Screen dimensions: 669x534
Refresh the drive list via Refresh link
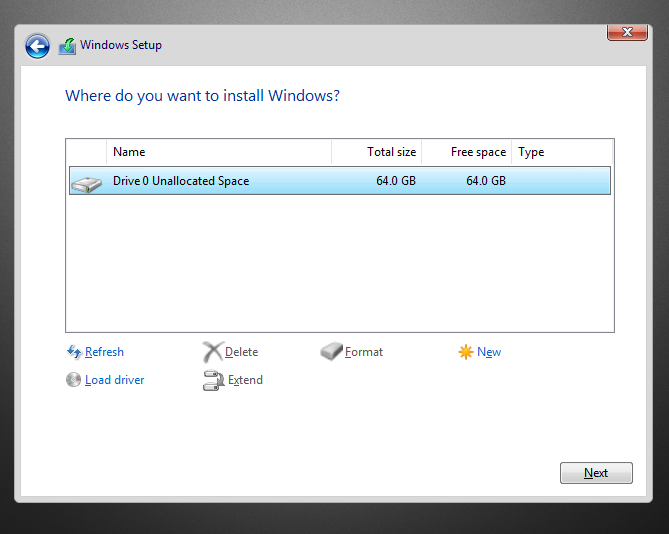pos(104,352)
